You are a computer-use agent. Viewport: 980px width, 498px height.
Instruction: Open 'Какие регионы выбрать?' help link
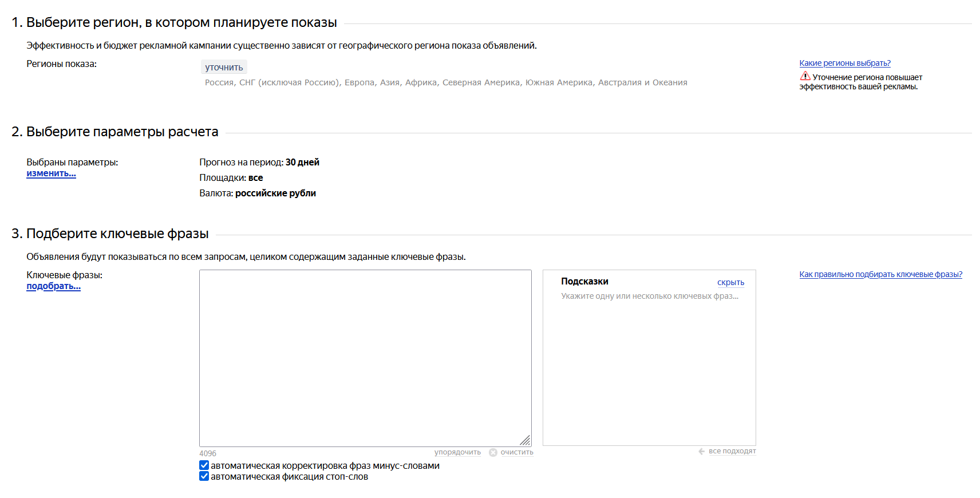844,63
